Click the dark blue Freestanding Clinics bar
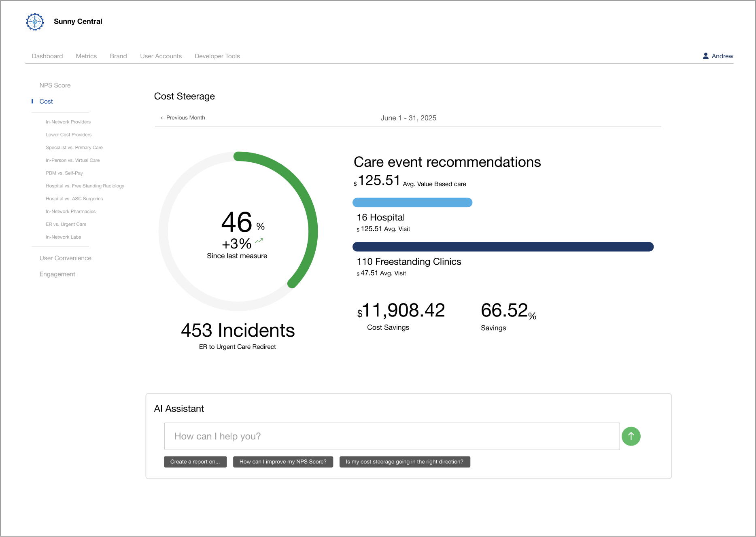Screen dimensions: 756x537 tap(503, 247)
